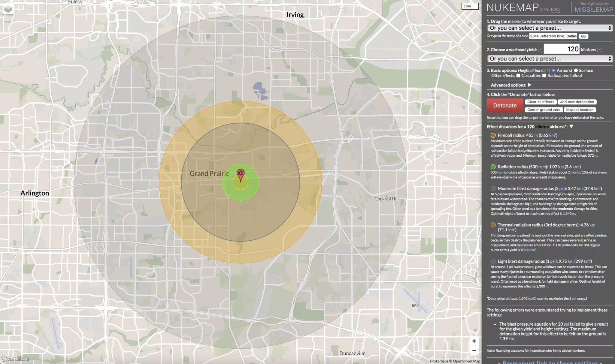Expand the Advanced options section

coord(530,85)
